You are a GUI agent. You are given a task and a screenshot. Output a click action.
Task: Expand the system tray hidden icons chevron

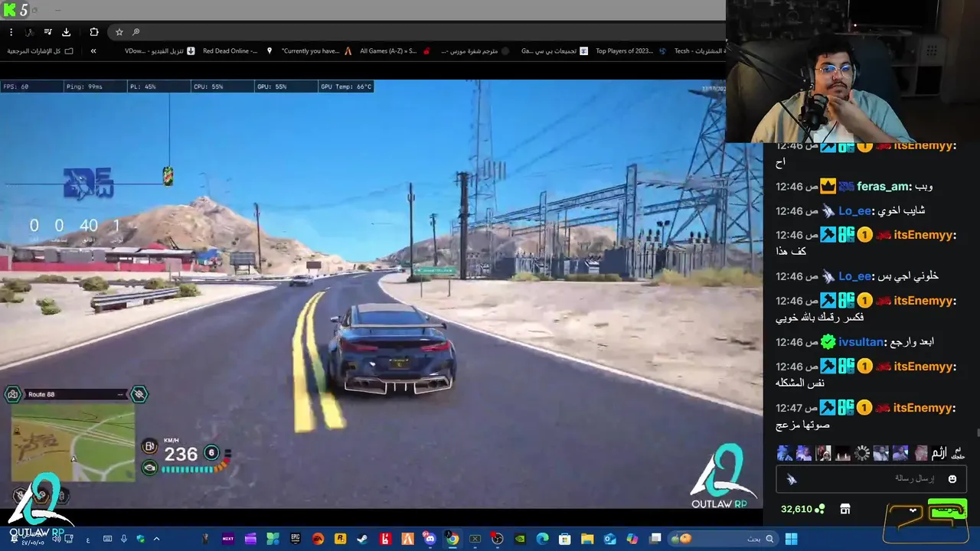[x=156, y=539]
